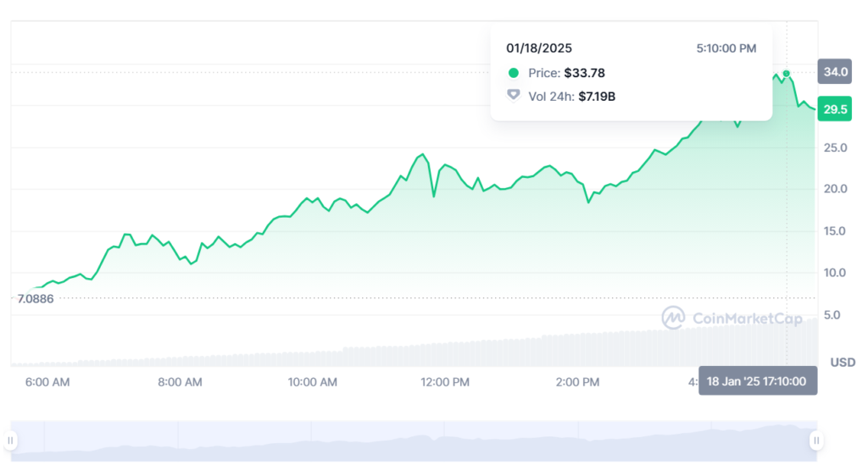Click the green price dot in tooltip
Image resolution: width=868 pixels, height=466 pixels.
point(514,73)
